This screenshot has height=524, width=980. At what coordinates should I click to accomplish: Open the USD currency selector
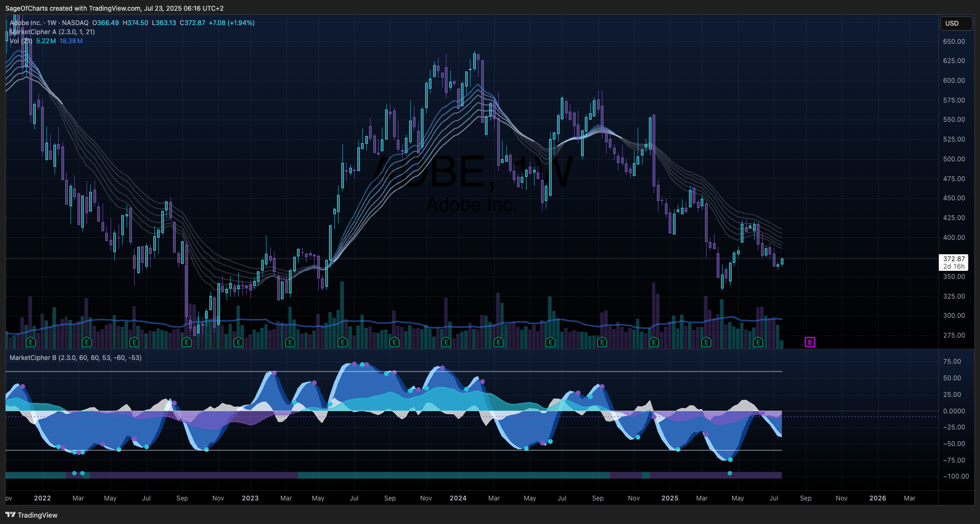click(x=956, y=24)
